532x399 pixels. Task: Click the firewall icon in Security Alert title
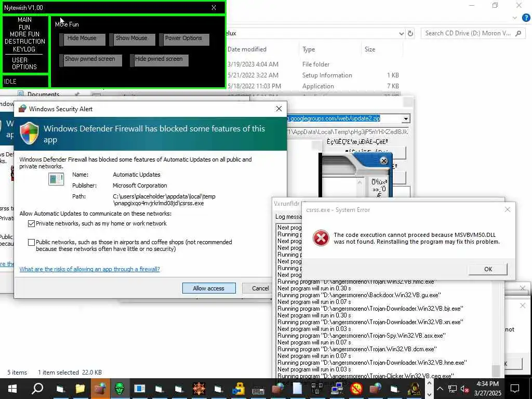coord(22,109)
